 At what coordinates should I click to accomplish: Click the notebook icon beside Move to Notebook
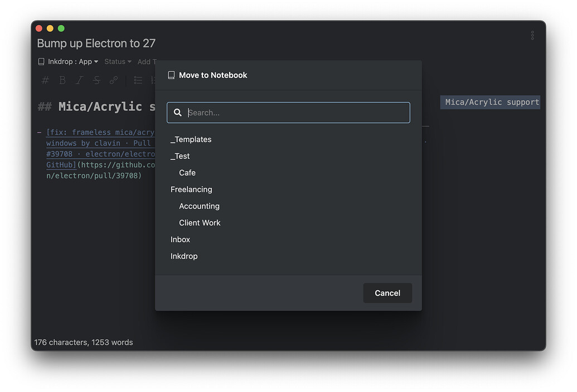(171, 75)
